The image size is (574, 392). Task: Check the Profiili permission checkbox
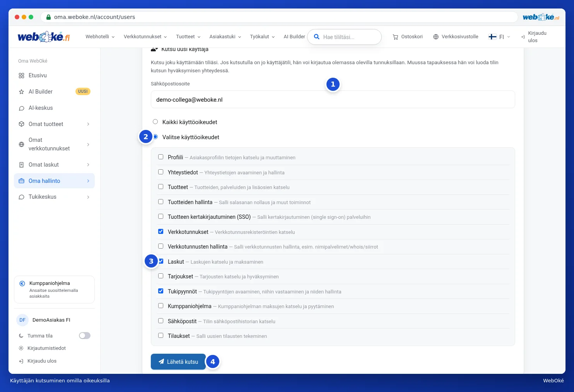coord(161,157)
